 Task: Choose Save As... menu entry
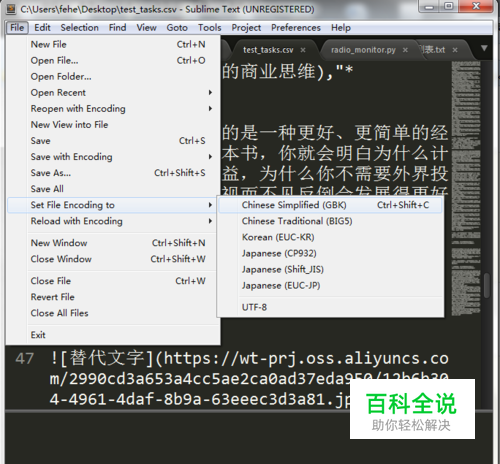(x=113, y=173)
